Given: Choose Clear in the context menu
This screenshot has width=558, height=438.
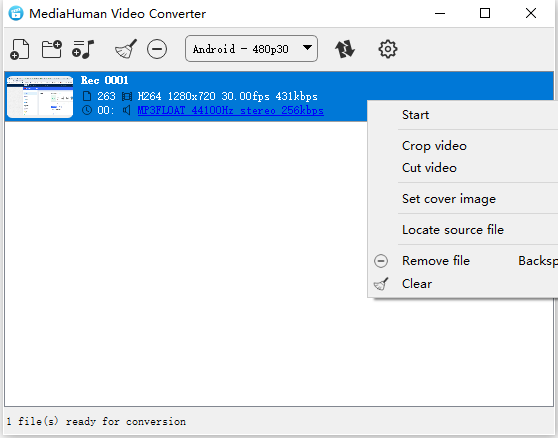Looking at the screenshot, I should click(x=463, y=284).
